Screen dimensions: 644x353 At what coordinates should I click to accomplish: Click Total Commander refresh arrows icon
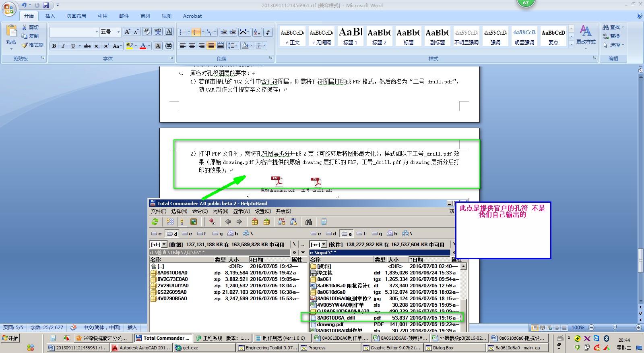point(155,222)
